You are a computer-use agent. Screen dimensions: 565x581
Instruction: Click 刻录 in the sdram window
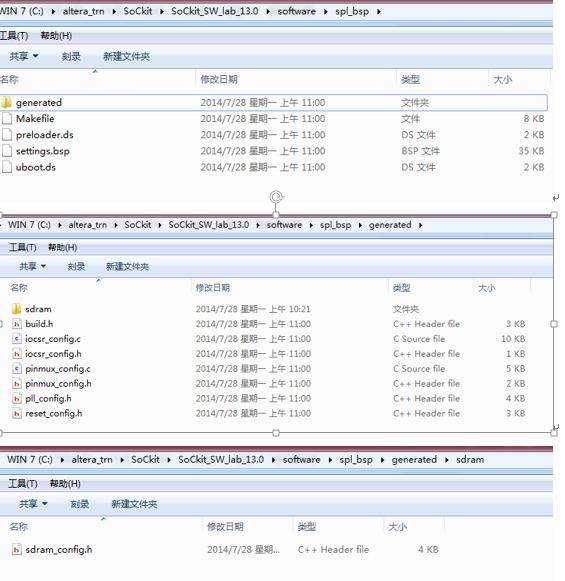(x=80, y=504)
